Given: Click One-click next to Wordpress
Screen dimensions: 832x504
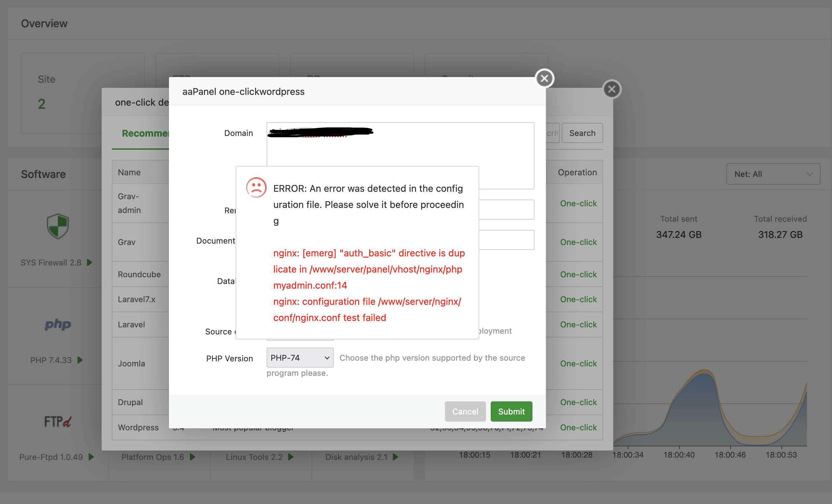Looking at the screenshot, I should 578,427.
